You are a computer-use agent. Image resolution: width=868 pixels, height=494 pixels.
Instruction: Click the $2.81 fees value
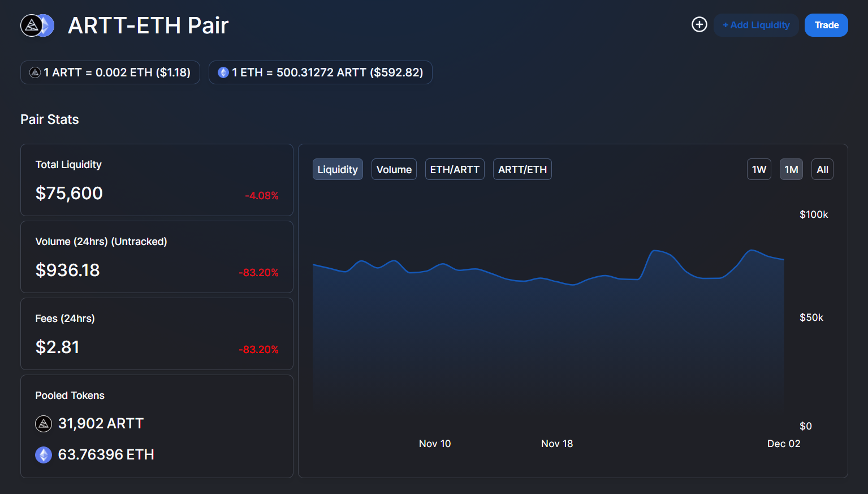coord(57,347)
